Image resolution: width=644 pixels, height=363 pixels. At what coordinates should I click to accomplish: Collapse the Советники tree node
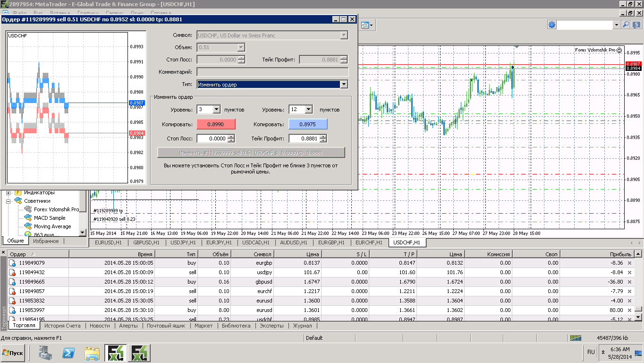point(8,201)
